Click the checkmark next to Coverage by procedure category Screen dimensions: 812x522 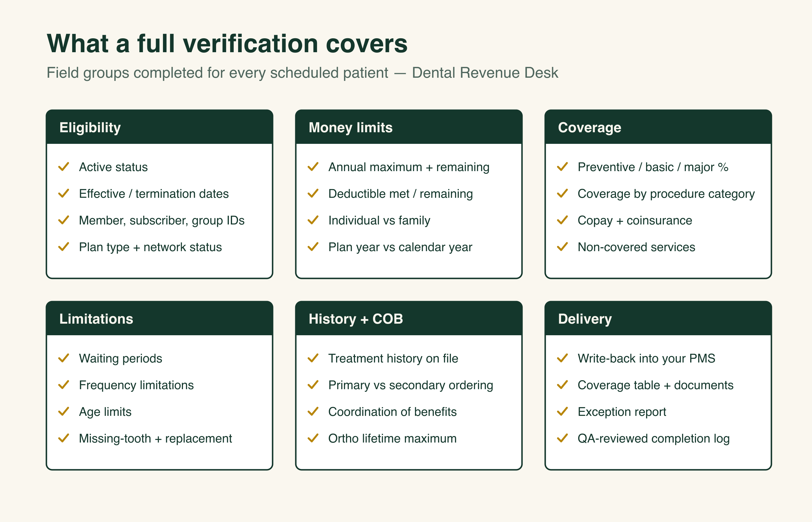(563, 193)
